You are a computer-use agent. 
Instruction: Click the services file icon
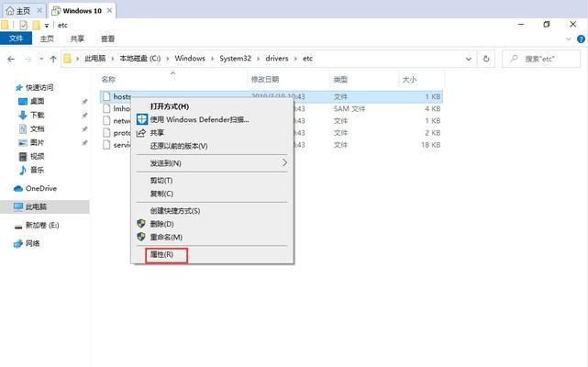[x=106, y=144]
